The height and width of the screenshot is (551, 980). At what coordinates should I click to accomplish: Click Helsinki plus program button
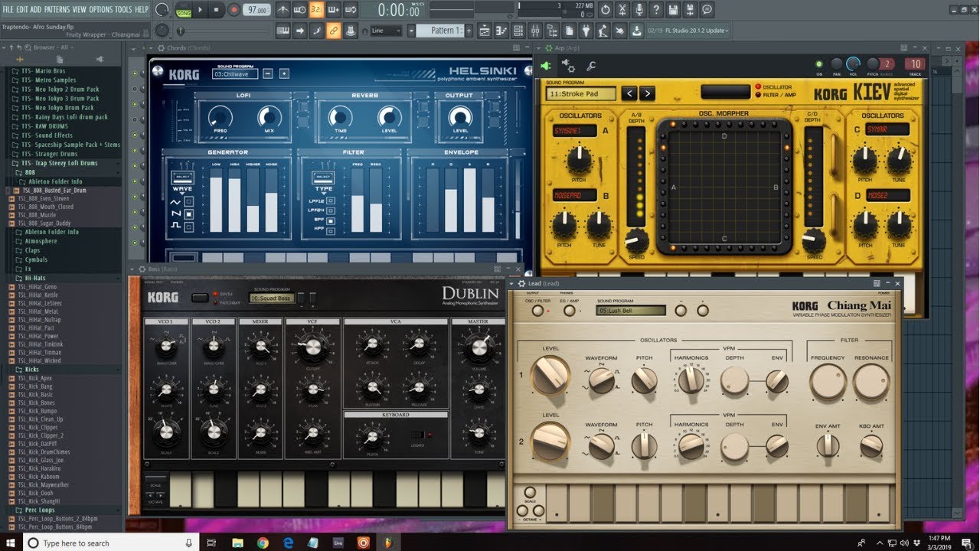(x=284, y=73)
